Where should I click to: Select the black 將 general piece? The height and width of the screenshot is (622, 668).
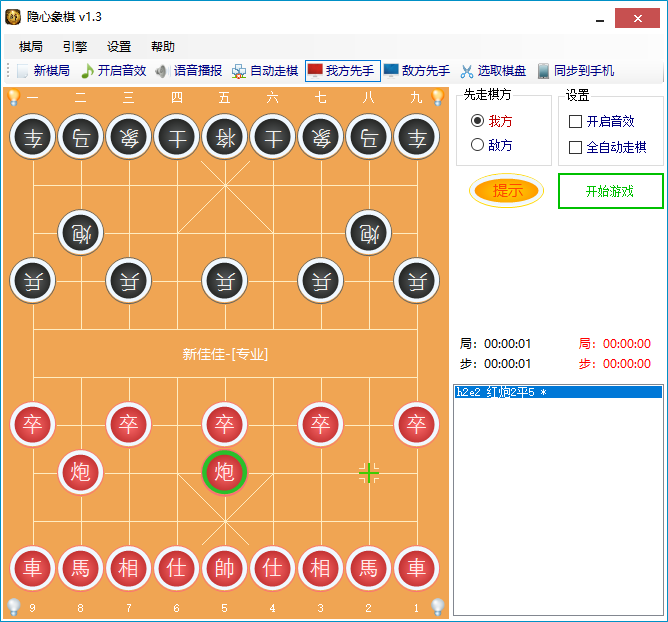pos(225,137)
